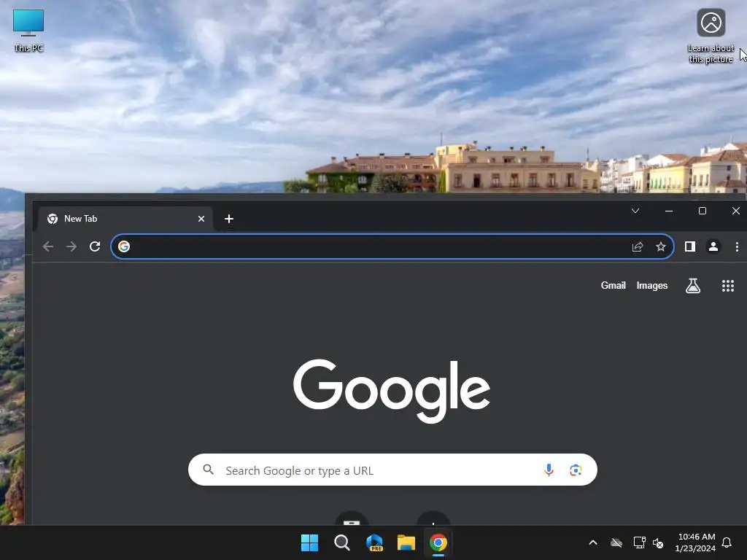Open the Gmail link
Viewport: 747px width, 560px height.
613,285
